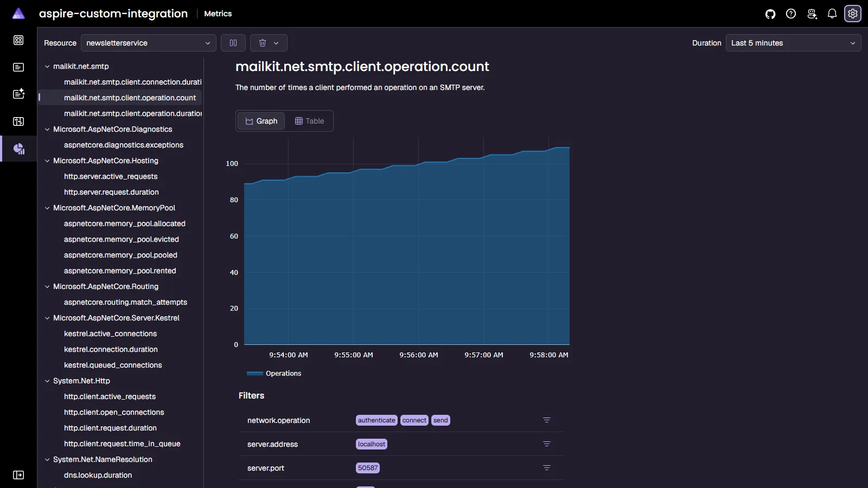Select aspnetcore.diagnostics.exceptions metric

[x=124, y=145]
